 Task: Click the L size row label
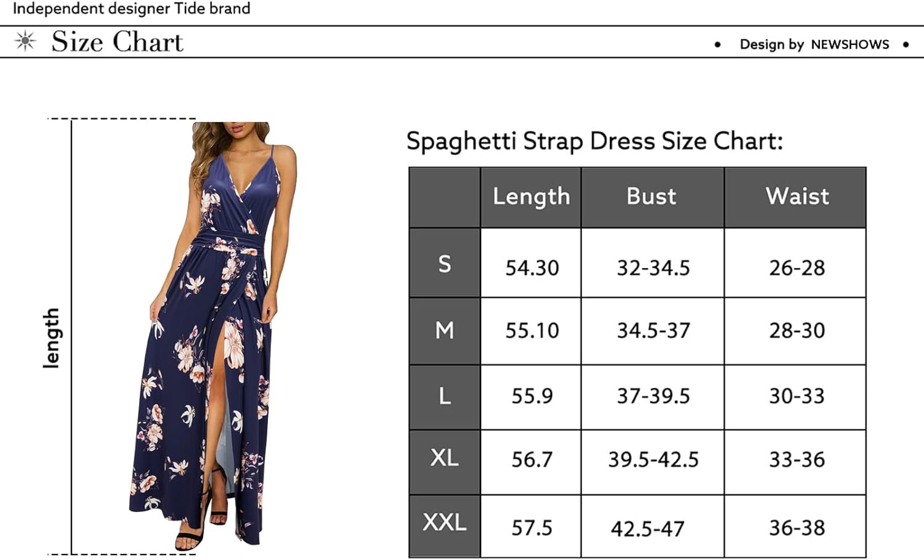444,396
